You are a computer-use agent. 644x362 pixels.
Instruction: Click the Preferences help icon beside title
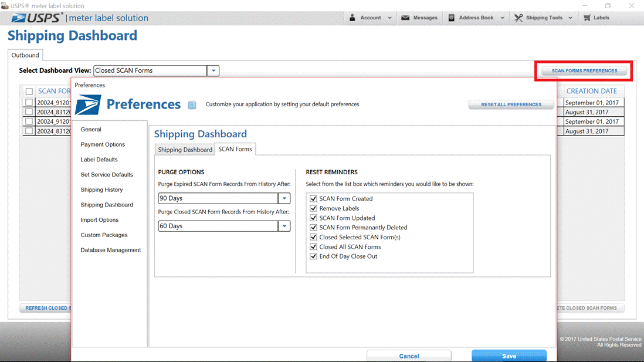tap(192, 105)
